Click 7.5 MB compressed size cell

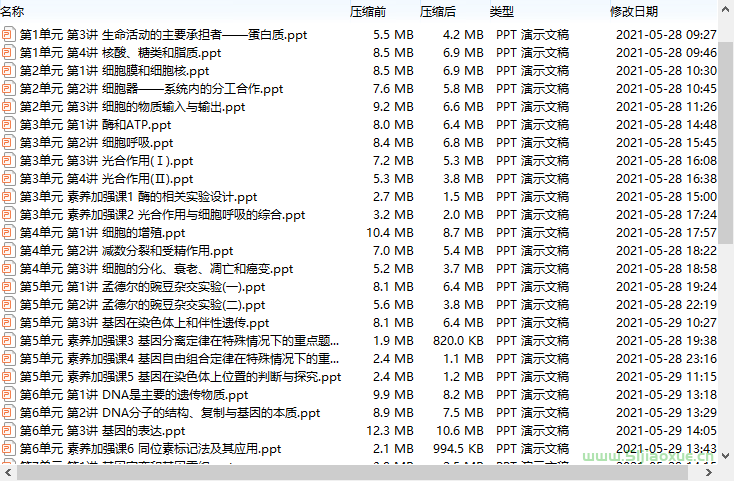(463, 413)
